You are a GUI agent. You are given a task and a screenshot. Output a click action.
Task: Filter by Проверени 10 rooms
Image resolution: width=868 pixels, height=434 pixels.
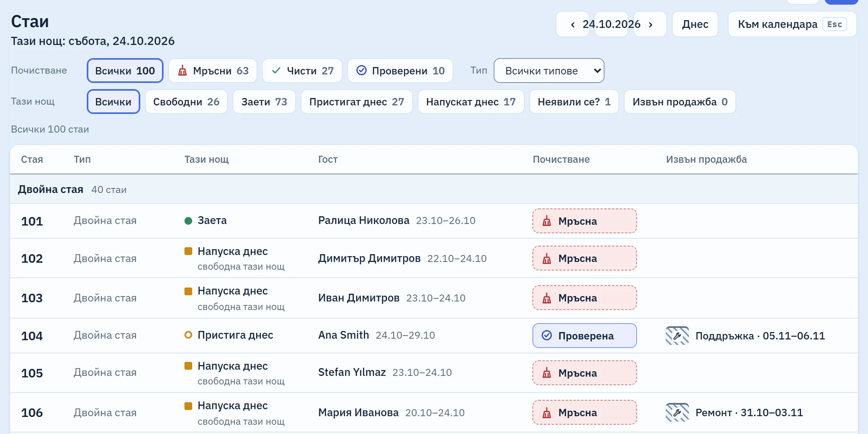[x=400, y=71]
